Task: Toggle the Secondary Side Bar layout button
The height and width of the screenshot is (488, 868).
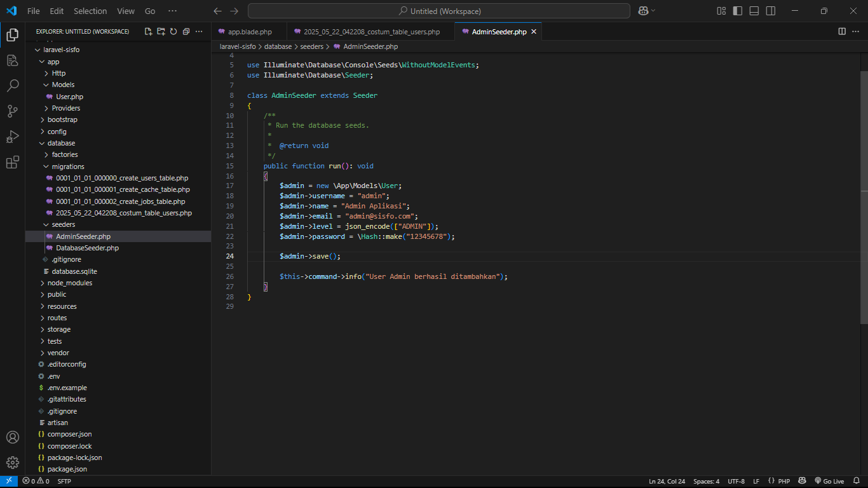Action: pos(770,11)
